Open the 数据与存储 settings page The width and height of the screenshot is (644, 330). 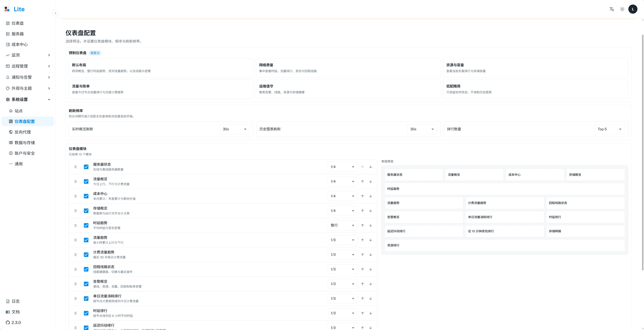coord(28,143)
